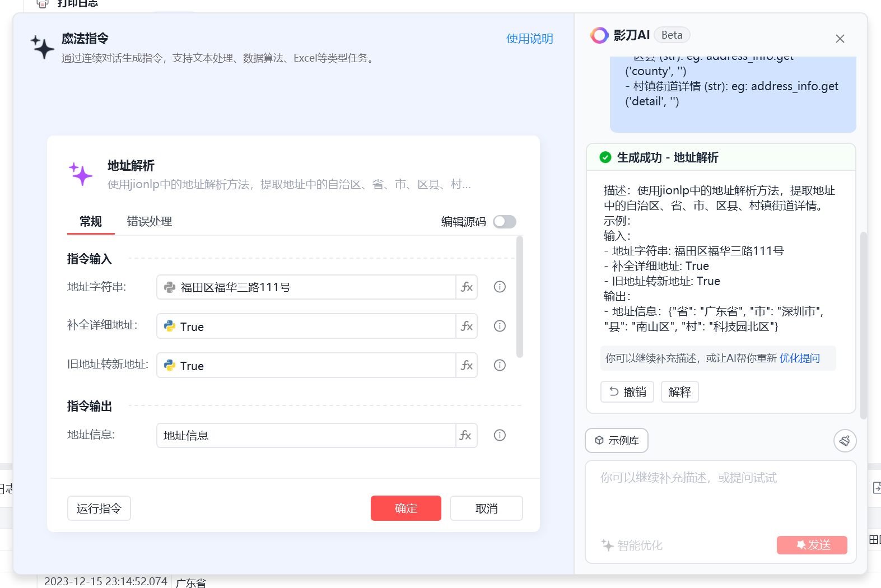Viewport: 881px width, 588px height.
Task: Click the clear chat broom icon
Action: click(x=845, y=441)
